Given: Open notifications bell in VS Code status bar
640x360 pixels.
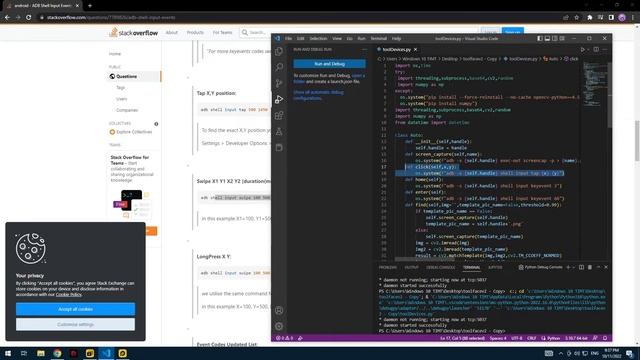Looking at the screenshot, I should [605, 338].
